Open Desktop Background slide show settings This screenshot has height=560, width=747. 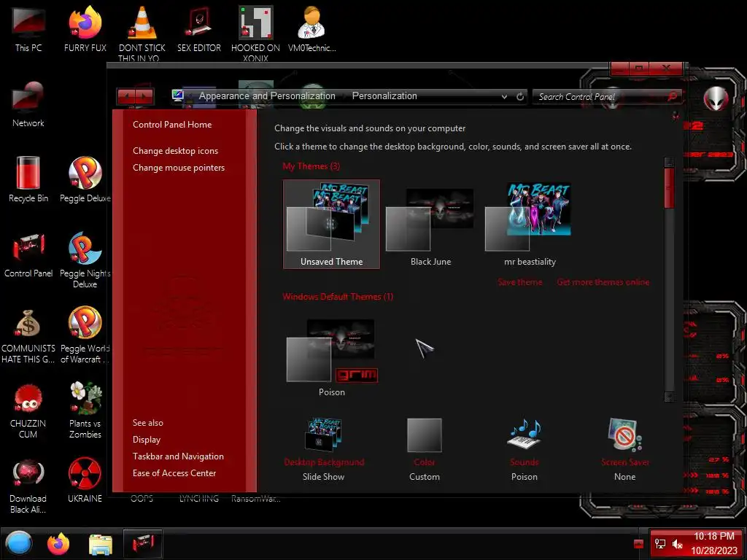click(323, 449)
